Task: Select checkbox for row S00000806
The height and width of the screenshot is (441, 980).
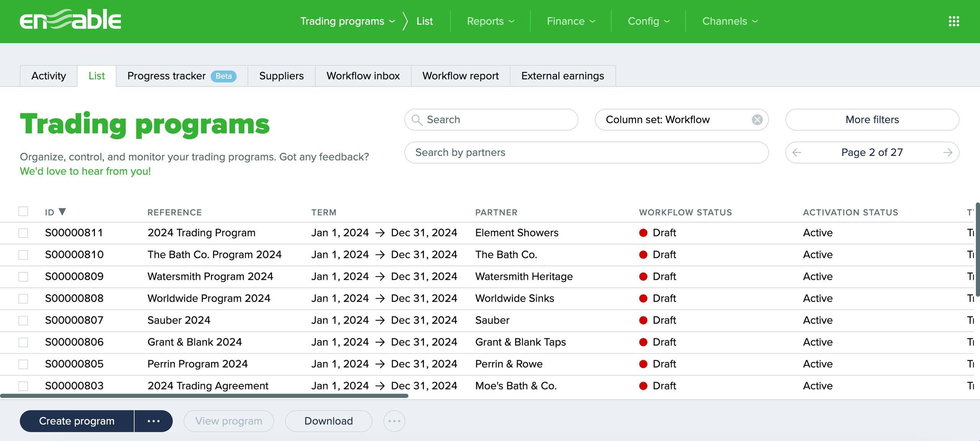Action: click(x=23, y=342)
